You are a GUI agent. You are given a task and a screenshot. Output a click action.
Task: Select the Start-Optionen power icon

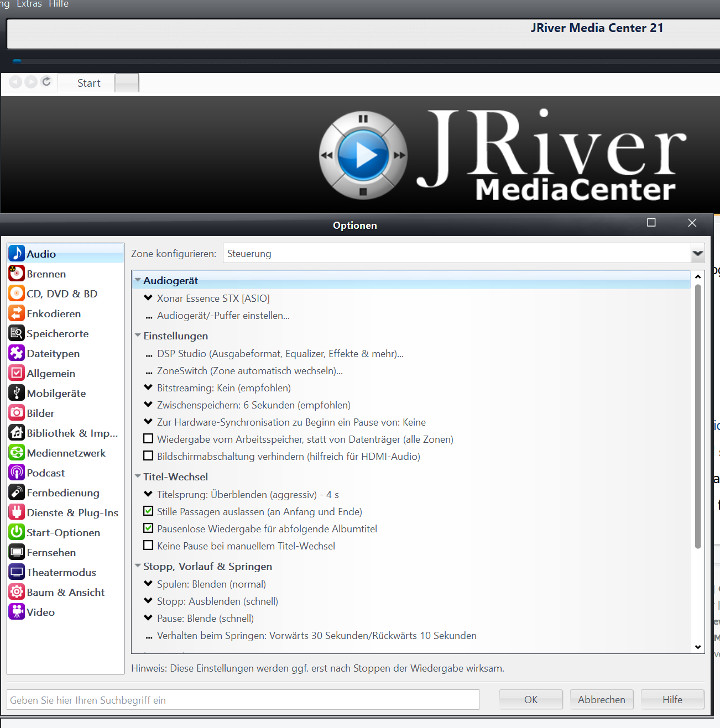coord(17,532)
